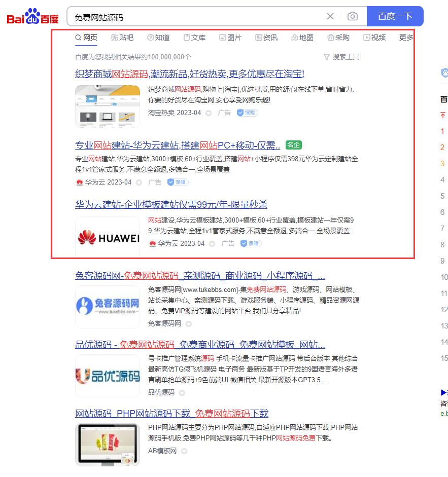Image resolution: width=448 pixels, height=477 pixels.
Task: Open camera image search icon
Action: point(353,16)
